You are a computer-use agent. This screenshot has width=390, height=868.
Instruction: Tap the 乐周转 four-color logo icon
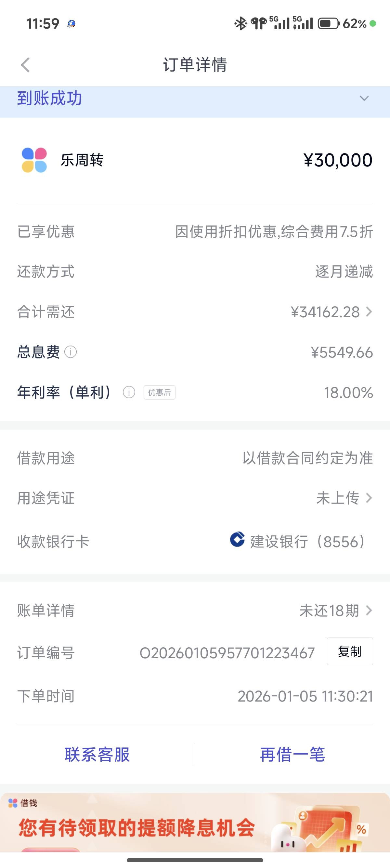coord(34,160)
